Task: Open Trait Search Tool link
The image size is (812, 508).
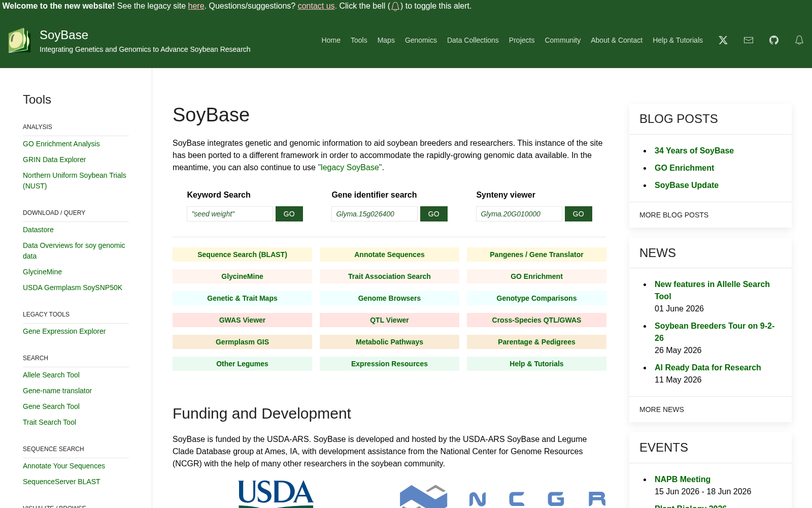Action: click(49, 422)
